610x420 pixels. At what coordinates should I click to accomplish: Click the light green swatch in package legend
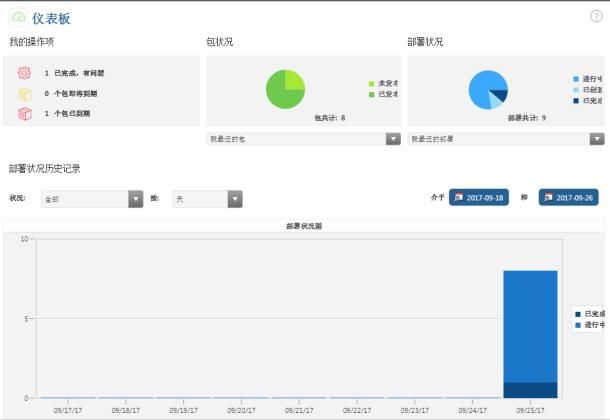372,84
